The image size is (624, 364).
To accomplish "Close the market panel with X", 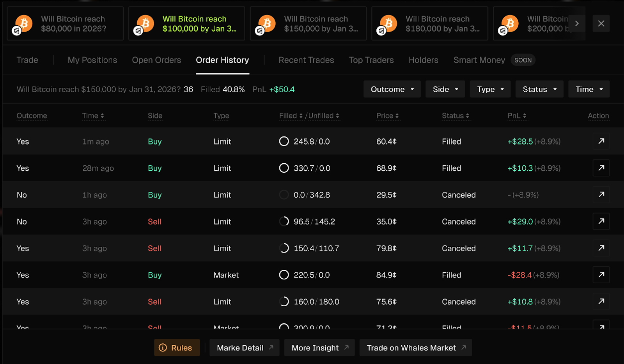I will click(x=601, y=23).
